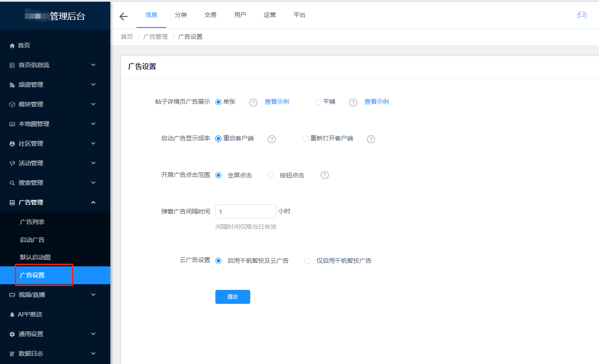Switch to the 用户 top tab
Viewport: 599px width, 364px height.
point(240,15)
